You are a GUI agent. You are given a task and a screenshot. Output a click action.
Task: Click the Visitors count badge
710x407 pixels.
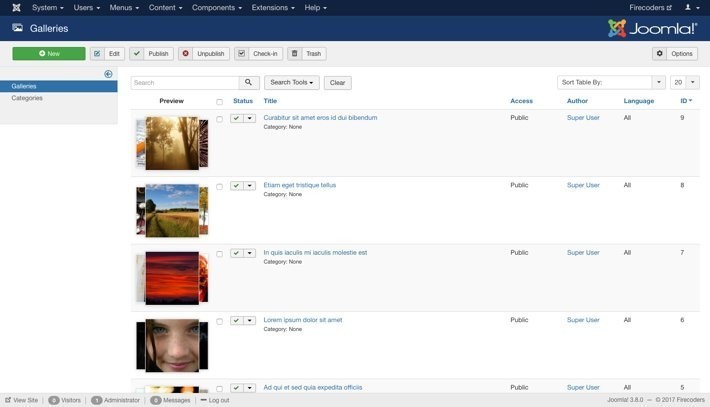pos(54,400)
